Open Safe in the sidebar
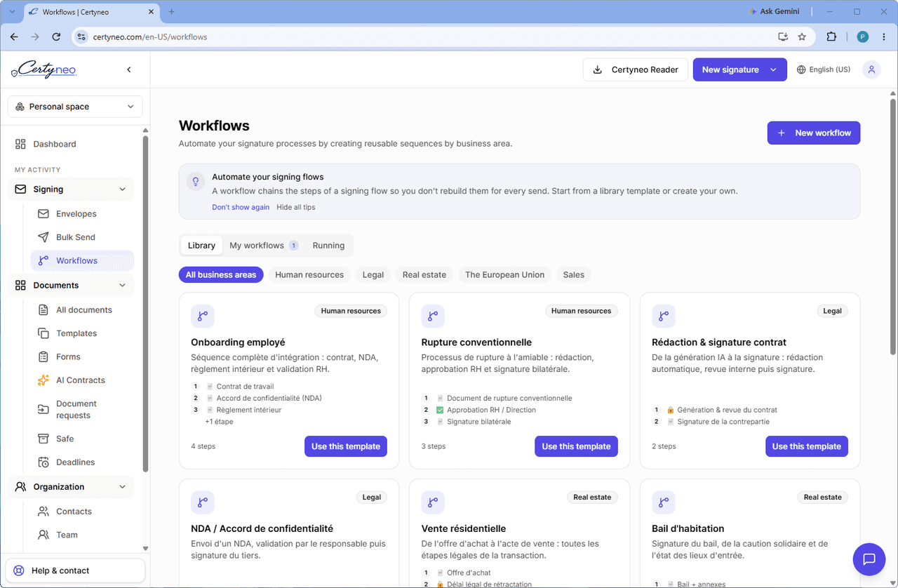 coord(82,439)
